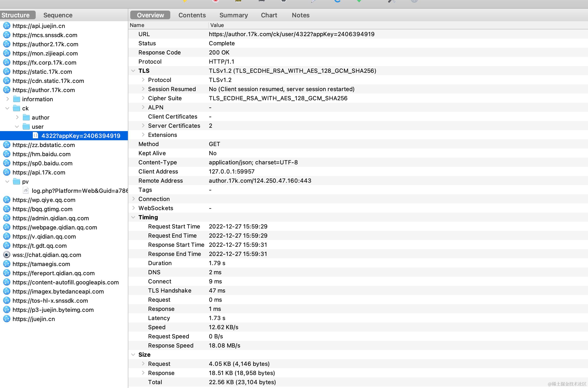Click the Value column header

point(217,25)
